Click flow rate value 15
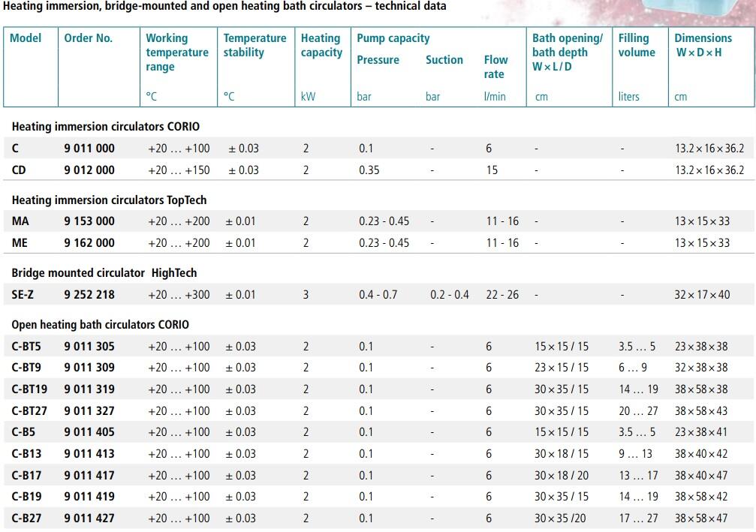The height and width of the screenshot is (532, 756). tap(492, 170)
